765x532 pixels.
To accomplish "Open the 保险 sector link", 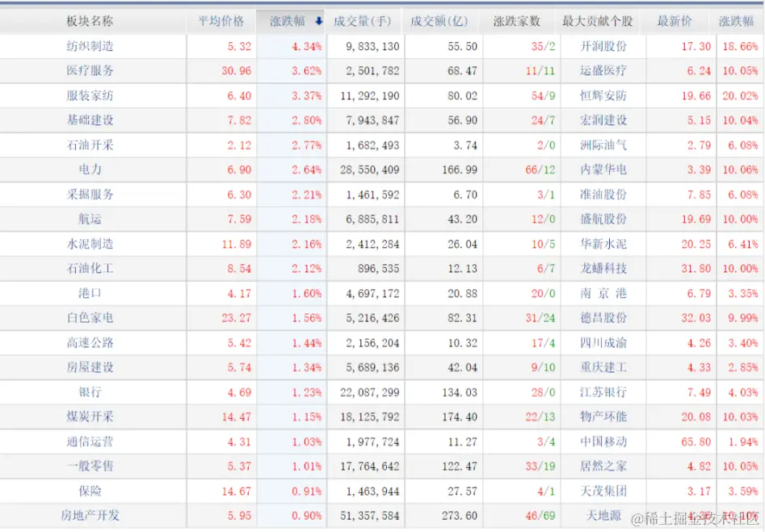I will [90, 491].
